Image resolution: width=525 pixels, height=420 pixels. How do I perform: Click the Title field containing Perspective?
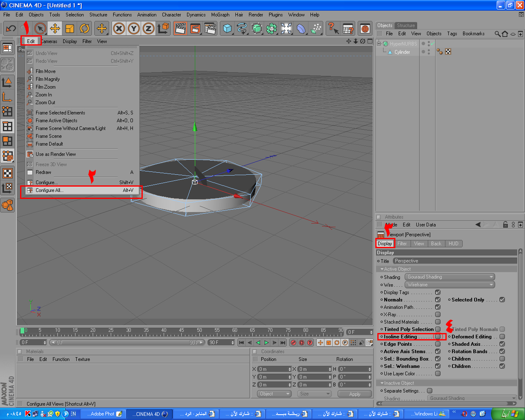pos(455,261)
